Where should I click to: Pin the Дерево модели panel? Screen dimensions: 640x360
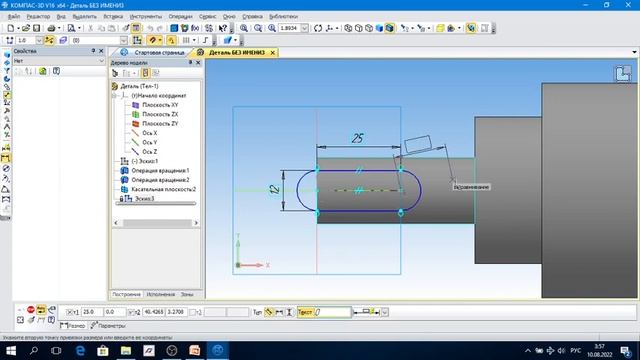tap(190, 62)
